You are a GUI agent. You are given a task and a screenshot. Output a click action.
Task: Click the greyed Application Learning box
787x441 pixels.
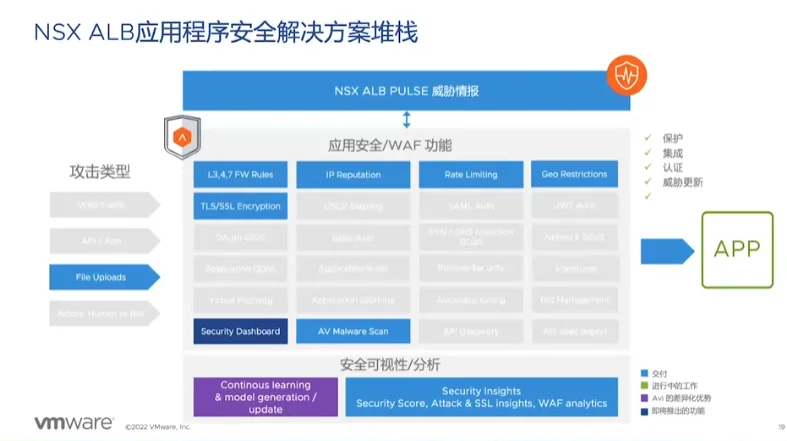point(353,300)
